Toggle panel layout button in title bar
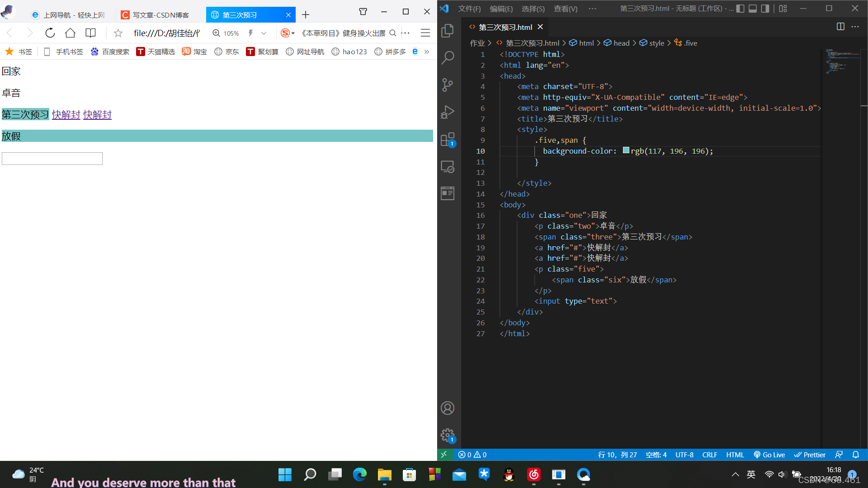 click(753, 8)
